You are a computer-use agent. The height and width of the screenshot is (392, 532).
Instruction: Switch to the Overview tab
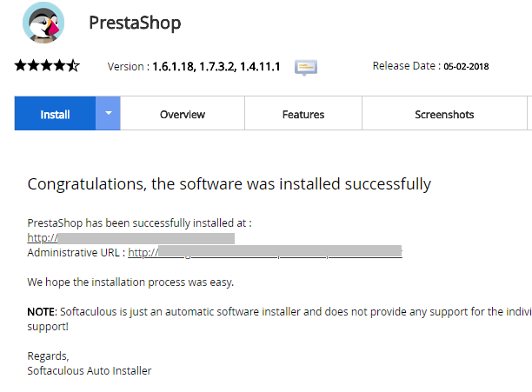click(183, 113)
